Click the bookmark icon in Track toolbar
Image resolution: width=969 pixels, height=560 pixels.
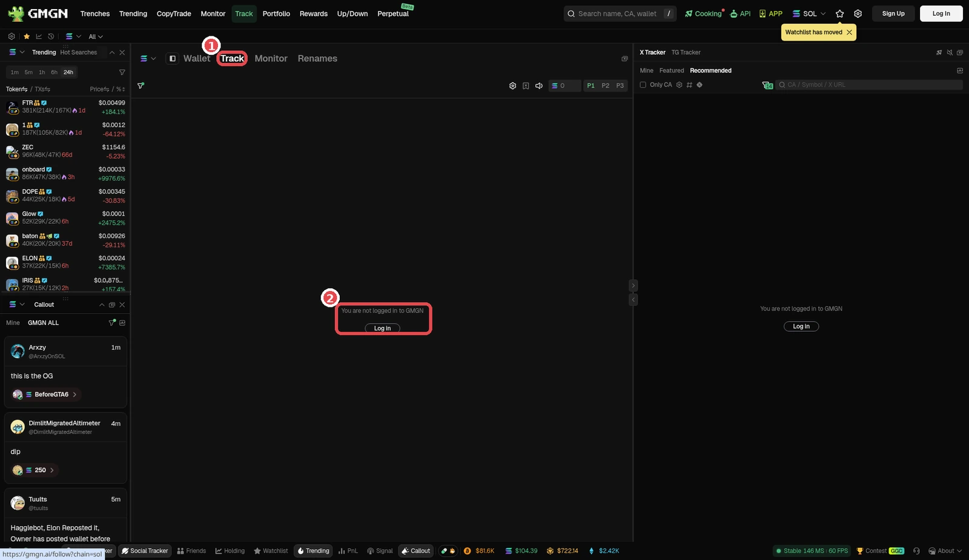(x=526, y=86)
